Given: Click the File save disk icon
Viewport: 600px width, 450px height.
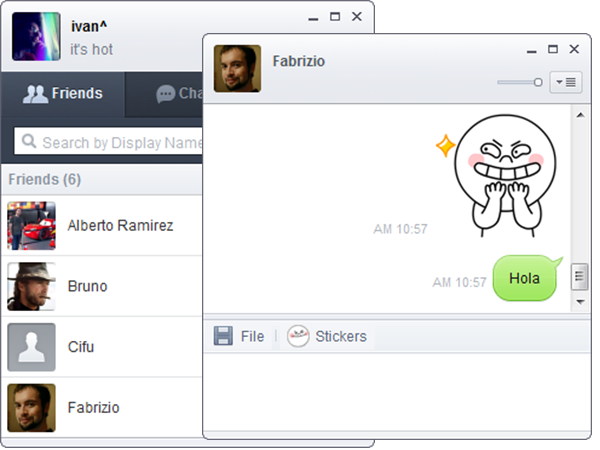Looking at the screenshot, I should (x=222, y=336).
